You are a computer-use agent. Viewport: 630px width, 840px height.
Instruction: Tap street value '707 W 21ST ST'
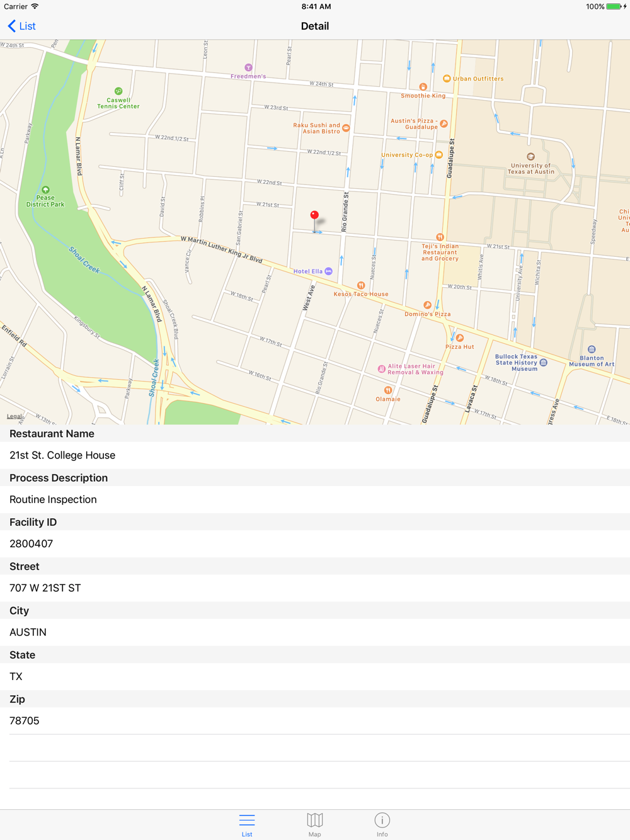point(45,588)
